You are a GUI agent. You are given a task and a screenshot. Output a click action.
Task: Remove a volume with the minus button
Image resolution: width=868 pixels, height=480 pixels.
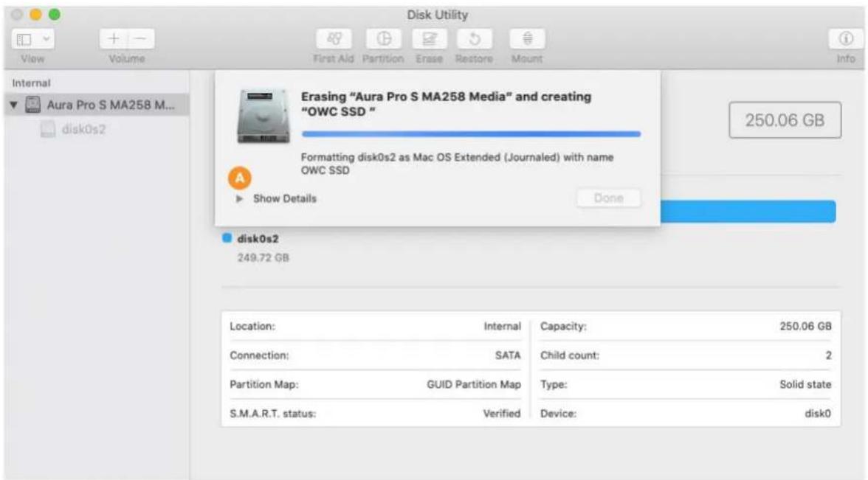(x=141, y=38)
